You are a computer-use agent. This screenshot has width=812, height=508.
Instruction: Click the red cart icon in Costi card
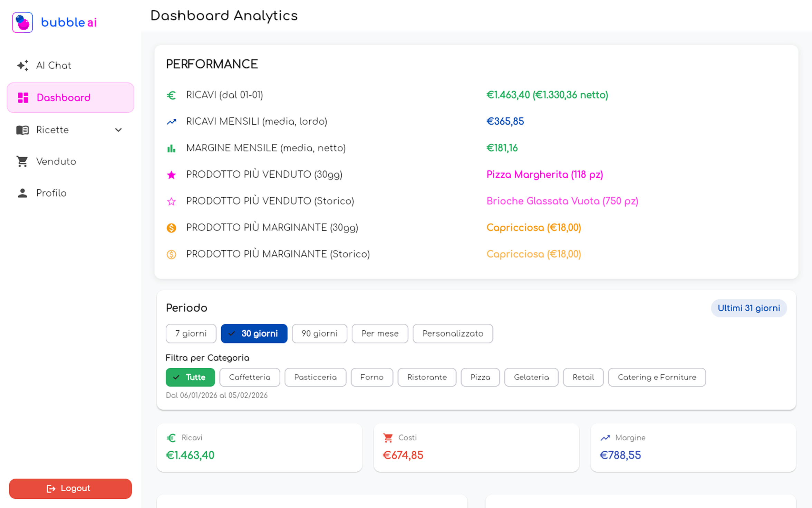click(388, 438)
